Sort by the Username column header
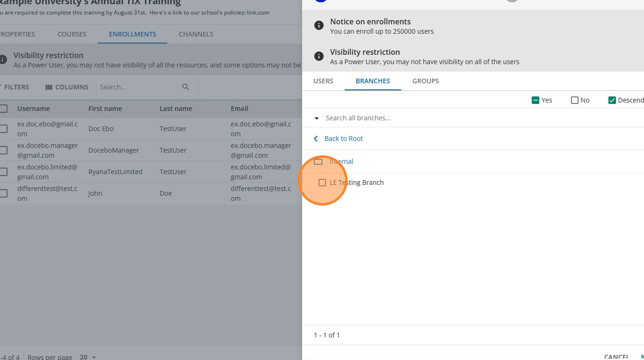 [x=34, y=109]
